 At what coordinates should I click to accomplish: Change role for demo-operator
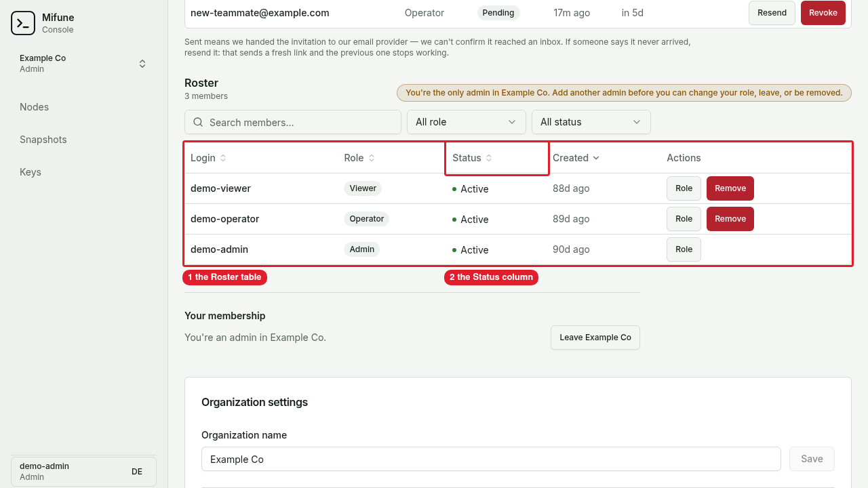click(x=684, y=219)
